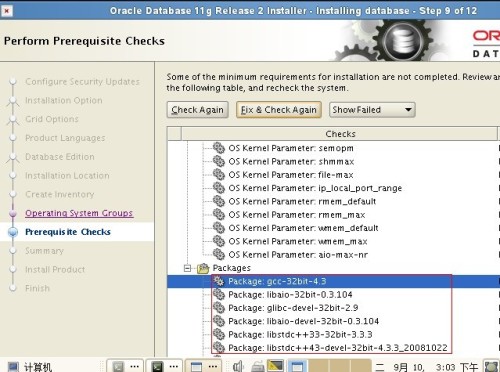The width and height of the screenshot is (500, 372).
Task: Select the Packages folder icon
Action: [203, 268]
